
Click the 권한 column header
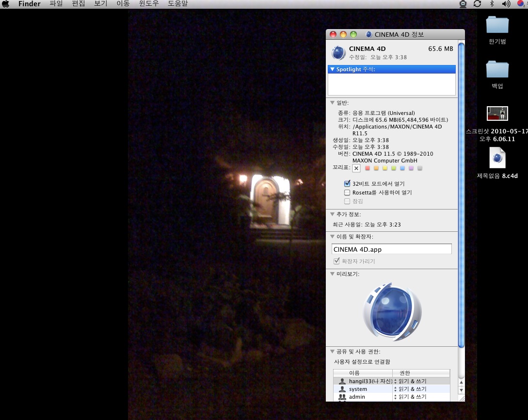pyautogui.click(x=421, y=373)
